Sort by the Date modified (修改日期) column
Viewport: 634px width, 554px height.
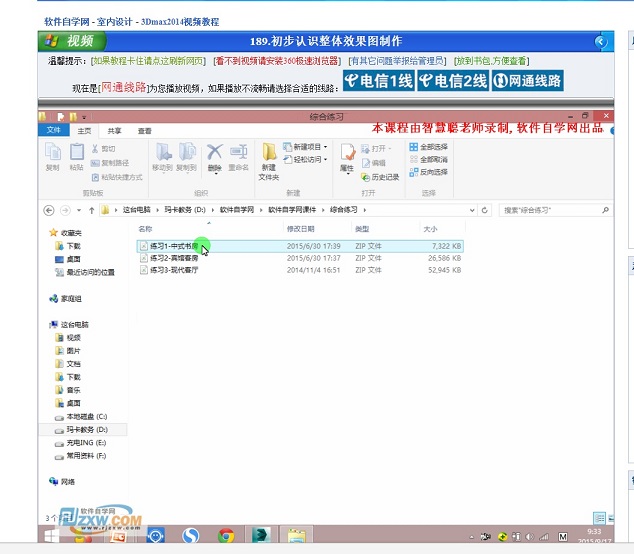point(300,229)
